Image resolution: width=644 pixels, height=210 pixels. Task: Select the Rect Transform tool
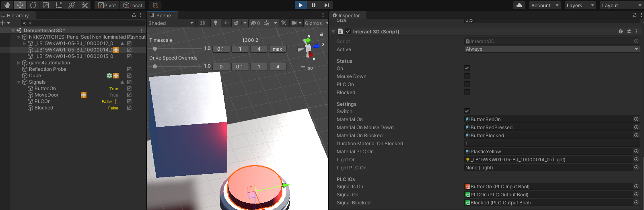[59, 5]
